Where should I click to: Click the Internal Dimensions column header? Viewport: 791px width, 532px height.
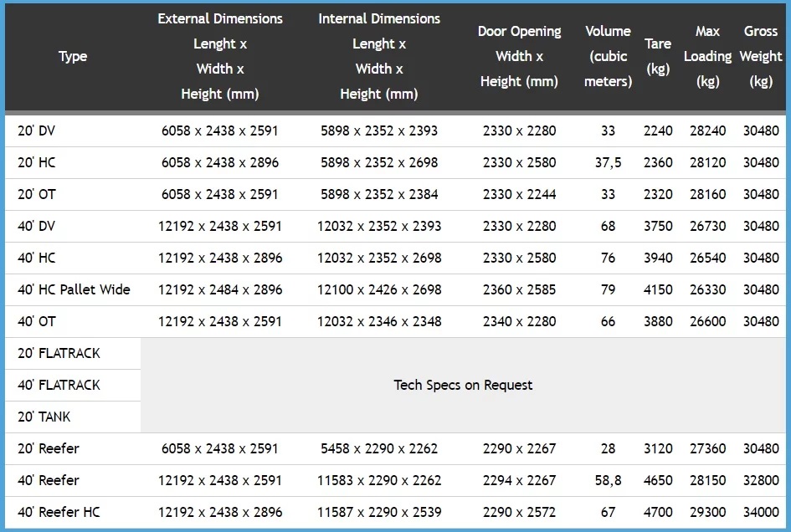coord(379,56)
